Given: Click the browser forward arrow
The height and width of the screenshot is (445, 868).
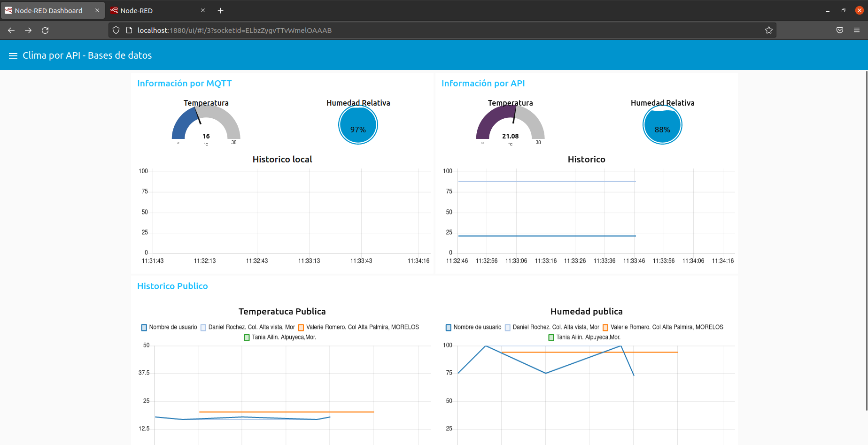Looking at the screenshot, I should tap(28, 30).
